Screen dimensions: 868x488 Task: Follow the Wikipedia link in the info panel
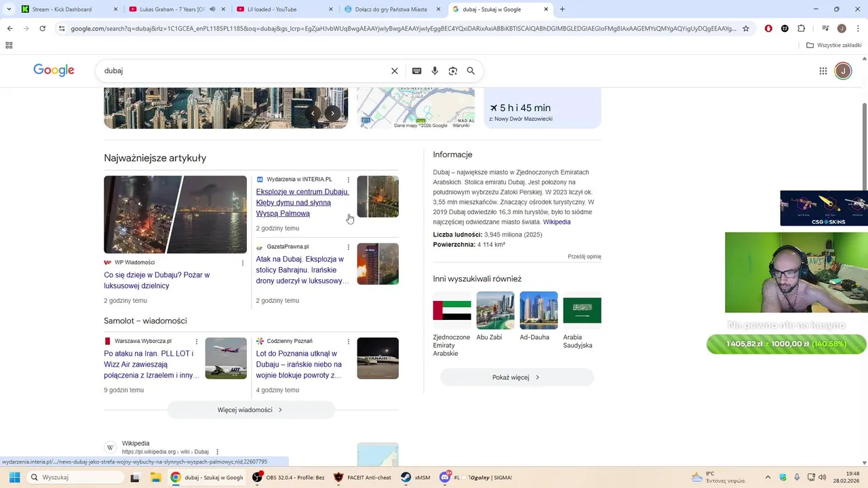(557, 222)
